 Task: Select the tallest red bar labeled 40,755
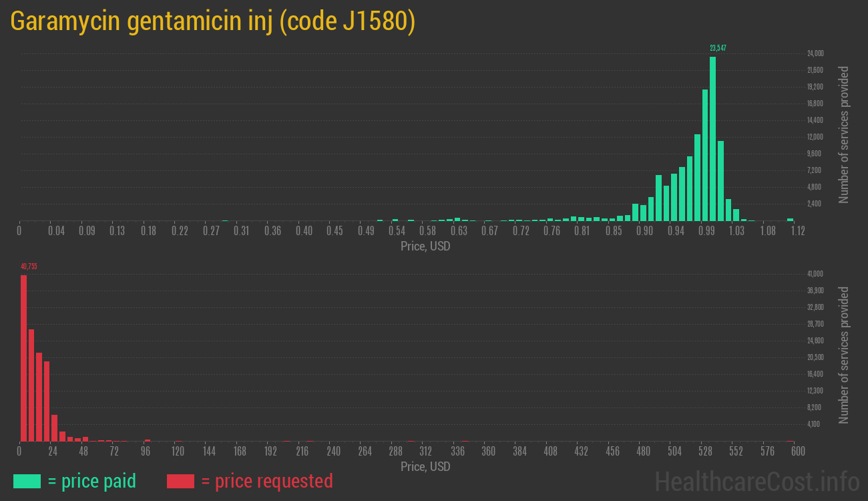coord(23,358)
